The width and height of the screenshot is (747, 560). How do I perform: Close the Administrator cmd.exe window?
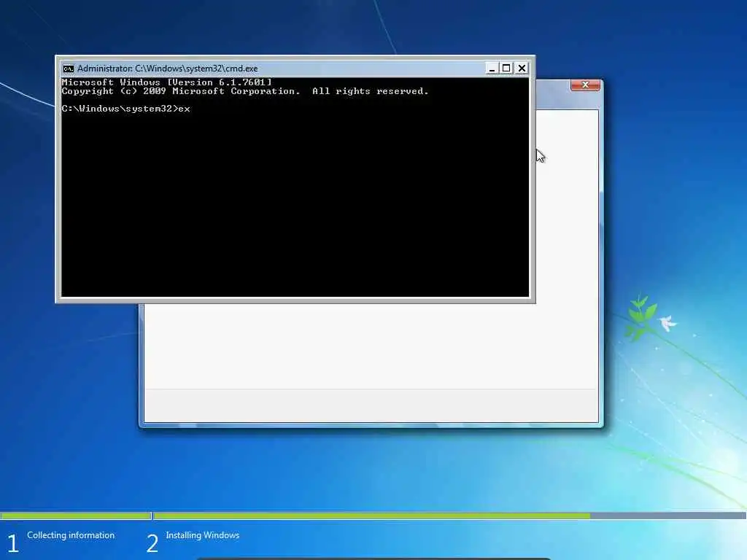(x=522, y=69)
